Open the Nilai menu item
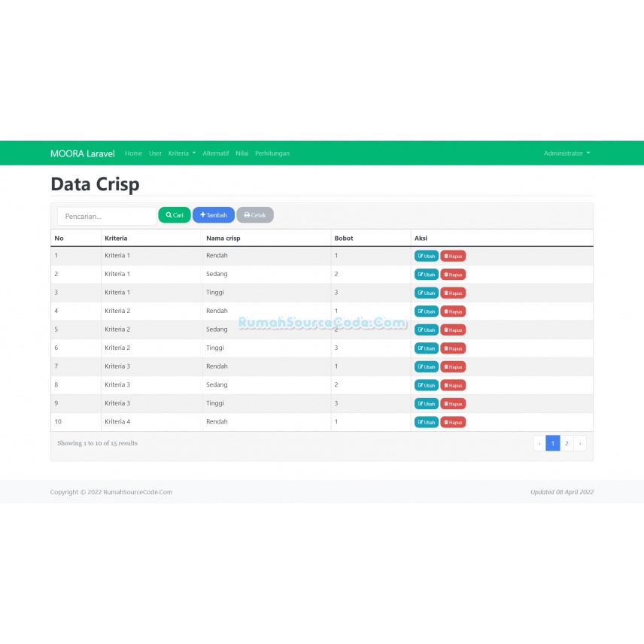The image size is (644, 644). (x=242, y=153)
